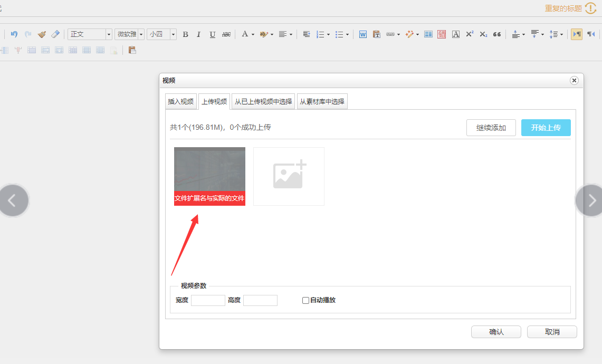
Task: Insert a blockquote with the quote icon
Action: pos(496,34)
